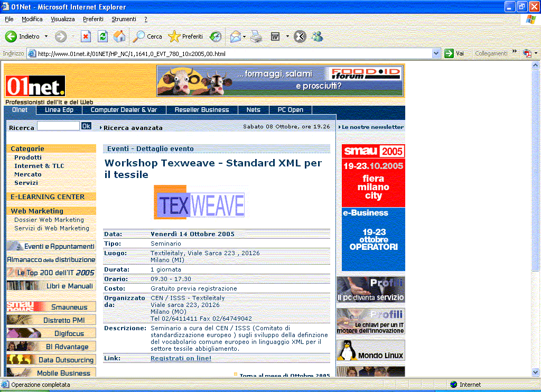Open the Eventi e Appuntamenti sidebar banner

click(x=51, y=246)
